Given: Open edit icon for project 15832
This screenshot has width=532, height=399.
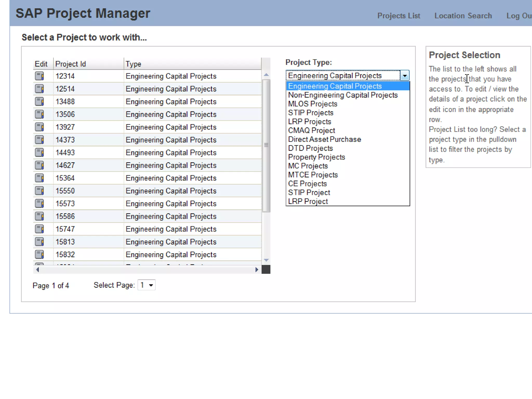Looking at the screenshot, I should pyautogui.click(x=39, y=254).
